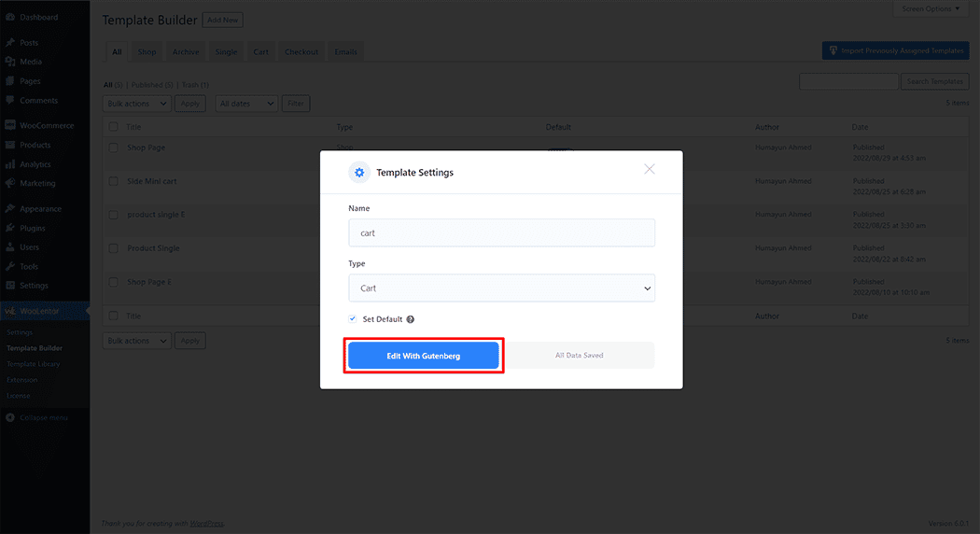Click the WordPress footer link
Viewport: 980px width, 534px height.
pyautogui.click(x=206, y=524)
